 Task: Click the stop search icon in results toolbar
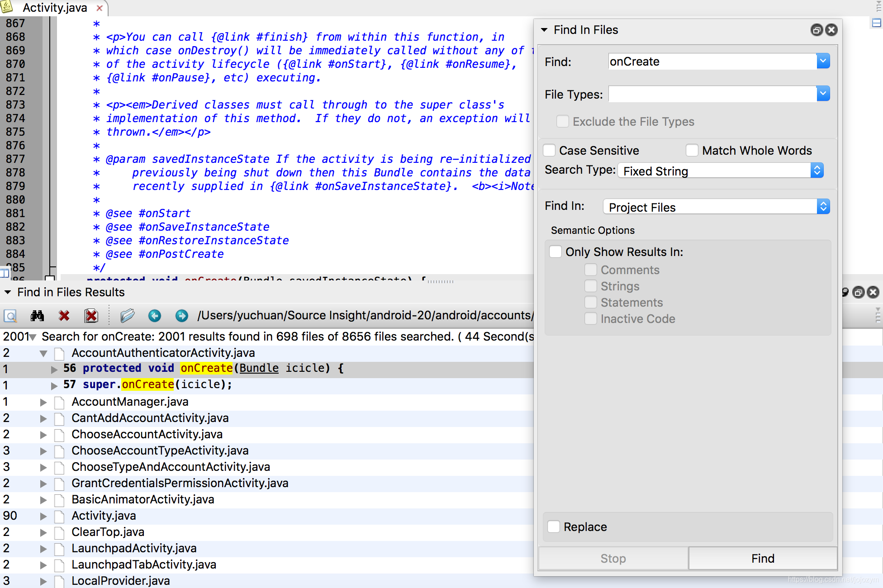point(64,316)
